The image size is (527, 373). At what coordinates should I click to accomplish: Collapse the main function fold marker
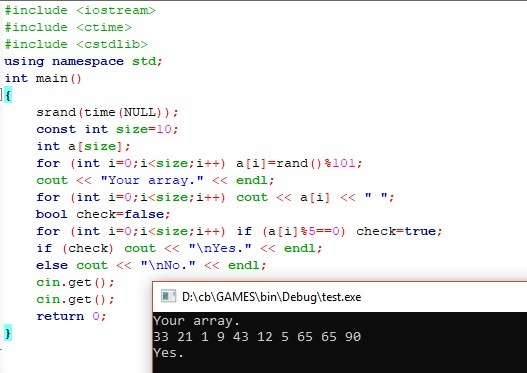[x=1, y=94]
